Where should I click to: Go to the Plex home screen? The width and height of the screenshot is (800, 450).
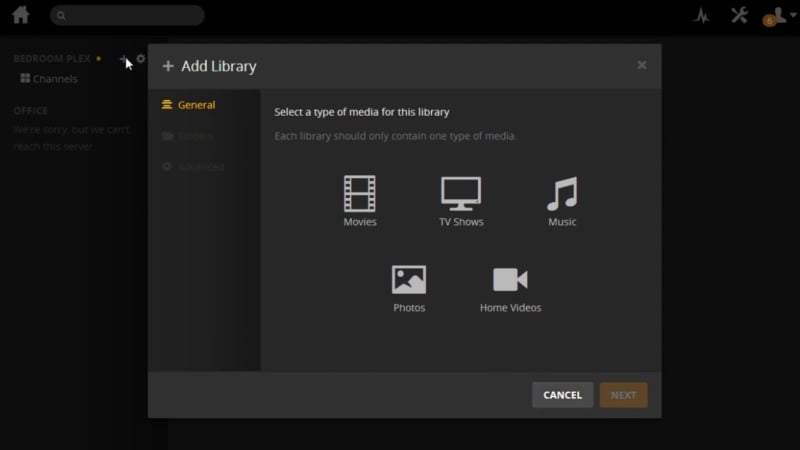pos(20,15)
